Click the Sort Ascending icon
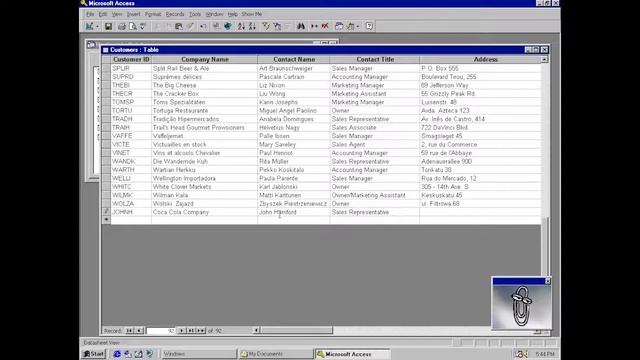 pyautogui.click(x=241, y=26)
